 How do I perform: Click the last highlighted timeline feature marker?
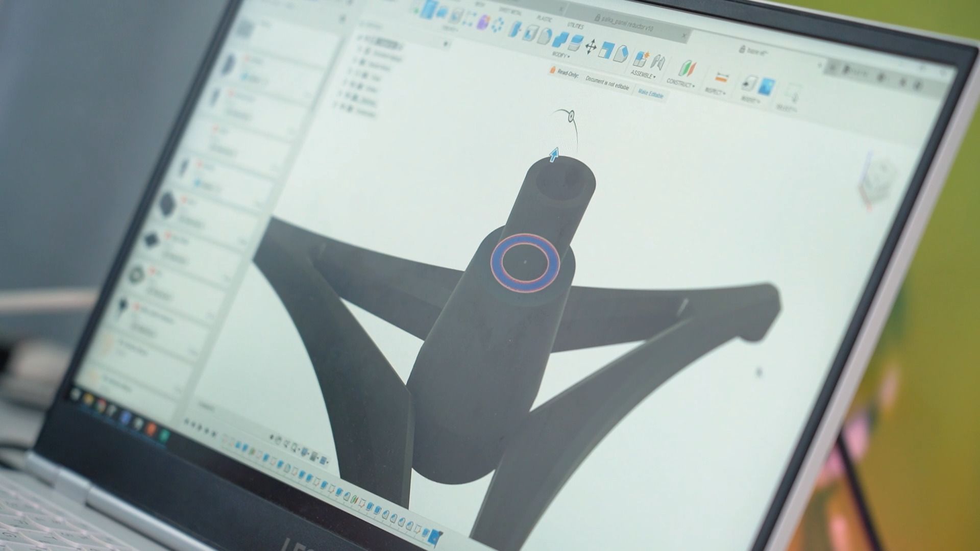[x=434, y=536]
